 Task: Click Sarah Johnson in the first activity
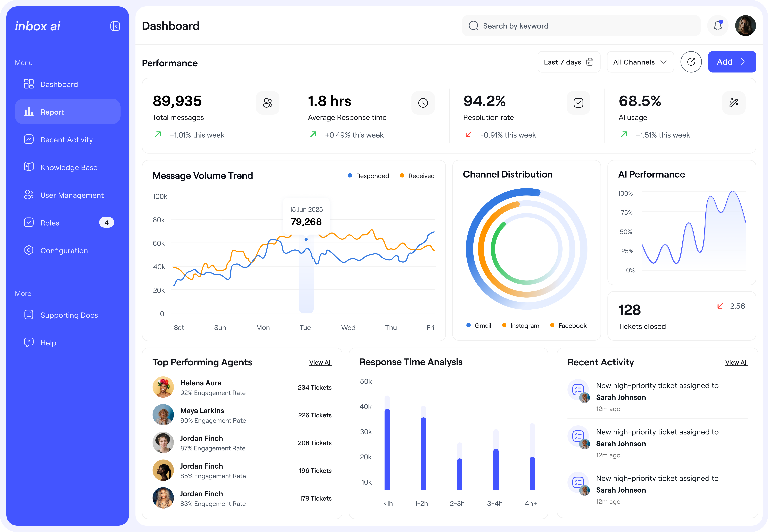pos(621,397)
